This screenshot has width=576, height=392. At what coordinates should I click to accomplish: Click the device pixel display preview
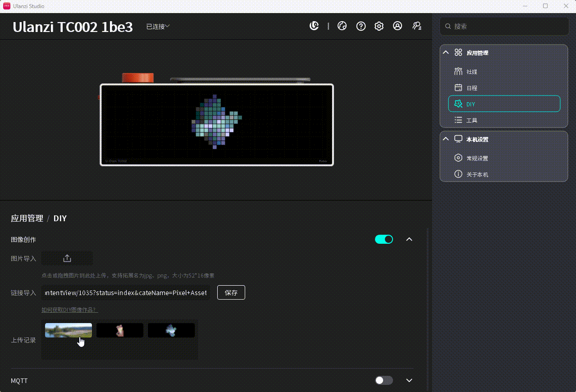[x=217, y=125]
